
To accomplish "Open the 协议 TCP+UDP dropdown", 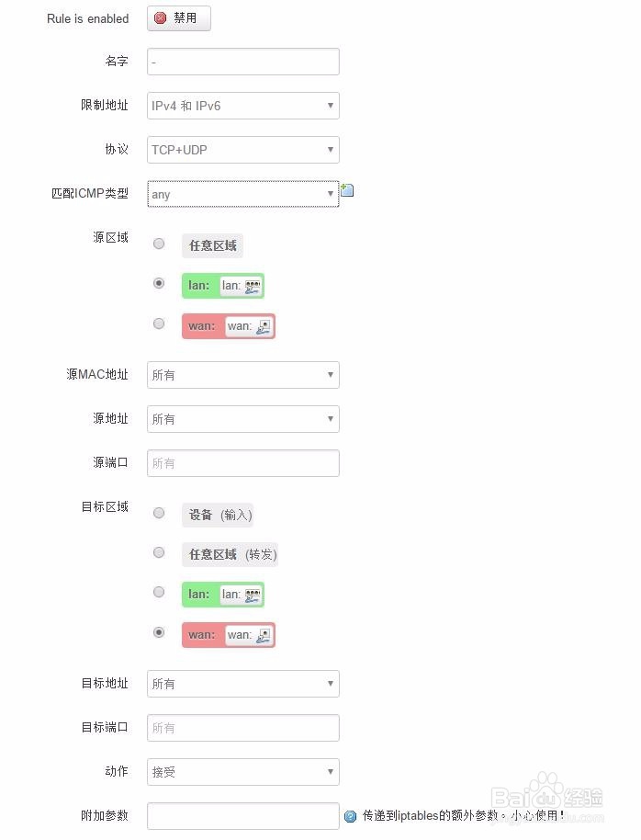I will point(243,150).
